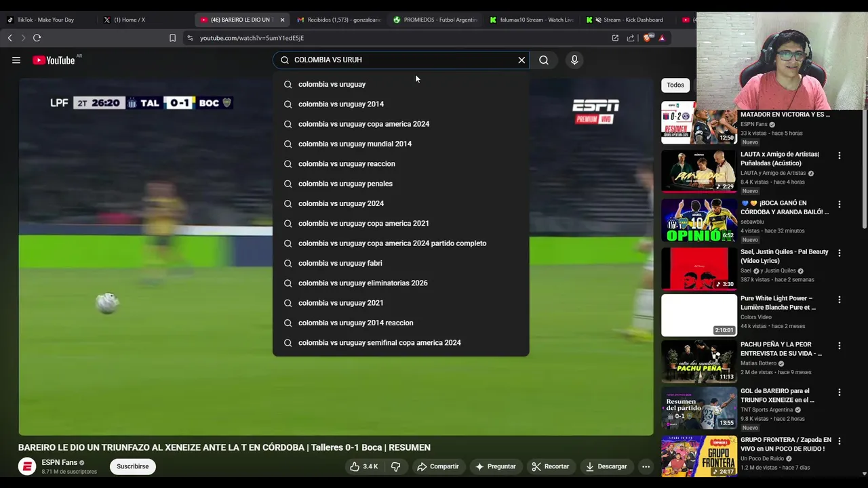Subscribe to ESPN Fans channel

pos(132,466)
